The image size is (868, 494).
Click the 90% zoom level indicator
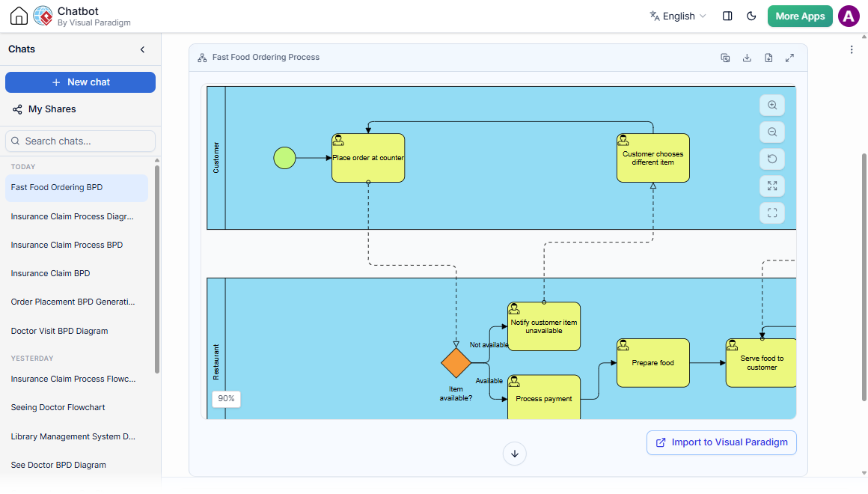tap(227, 399)
